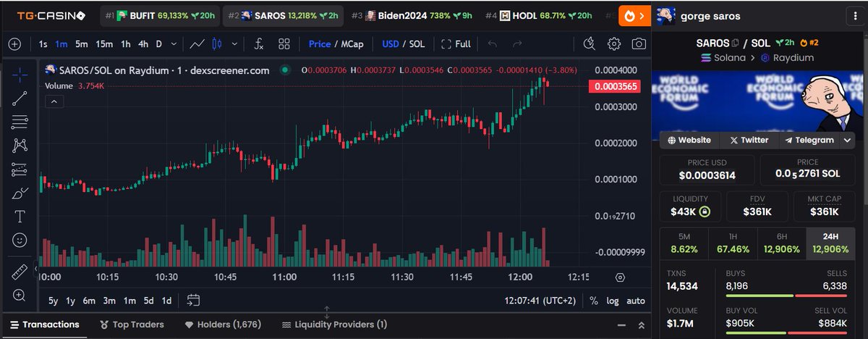This screenshot has width=868, height=339.
Task: Switch chart denomination to USD
Action: (391, 44)
